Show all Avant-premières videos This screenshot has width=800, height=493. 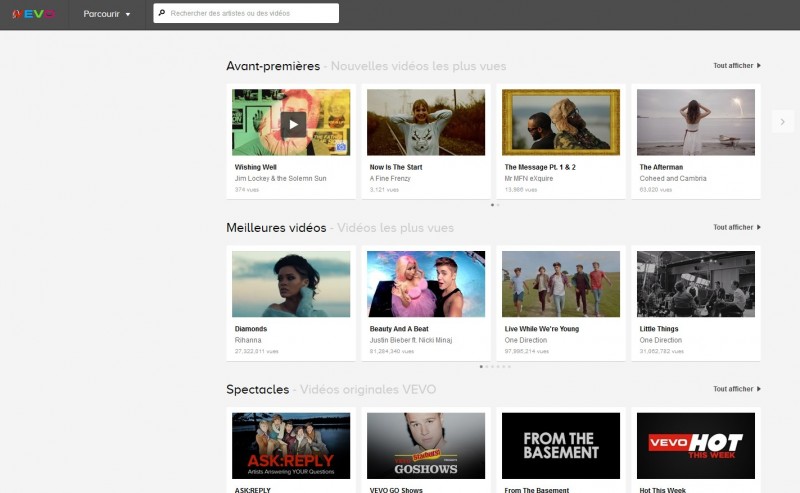(737, 66)
